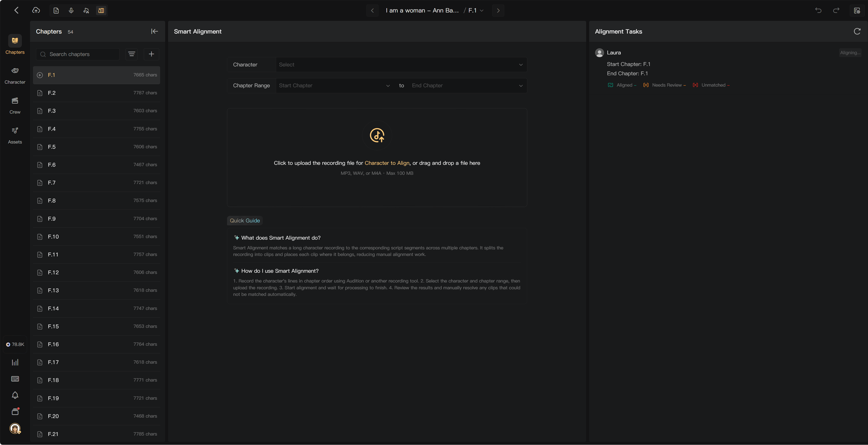The image size is (868, 445).
Task: Click the Needs Review status indicator
Action: pos(664,85)
